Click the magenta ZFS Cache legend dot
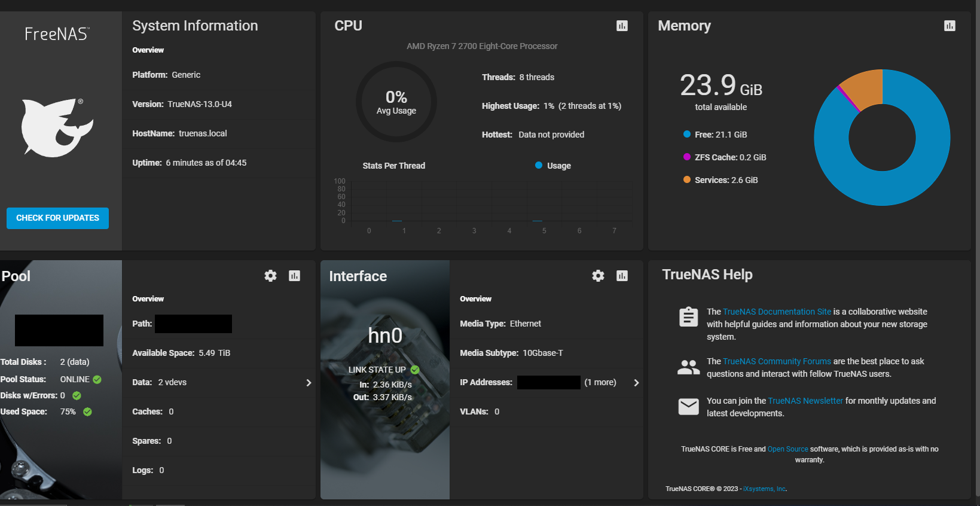Viewport: 980px width, 506px height. point(687,157)
